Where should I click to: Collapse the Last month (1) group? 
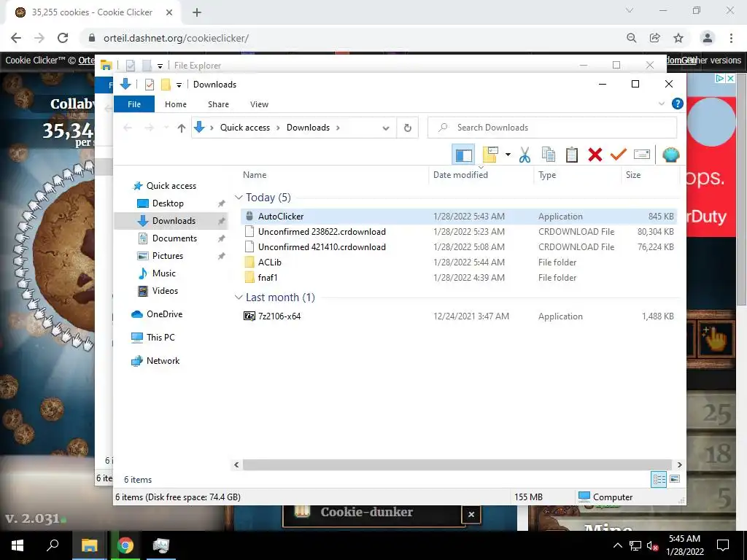point(239,297)
